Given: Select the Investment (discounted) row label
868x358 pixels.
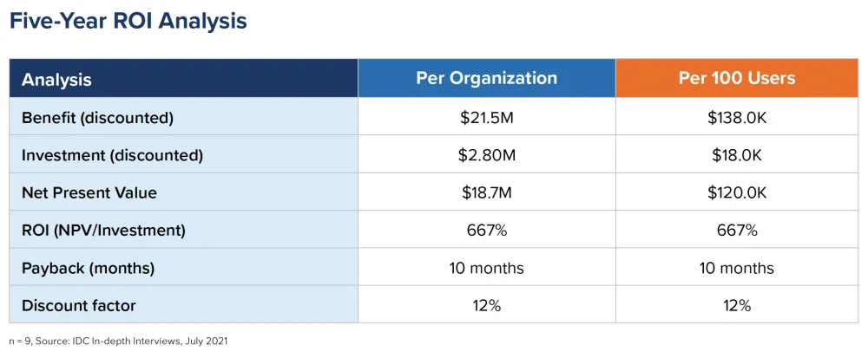Looking at the screenshot, I should (112, 155).
